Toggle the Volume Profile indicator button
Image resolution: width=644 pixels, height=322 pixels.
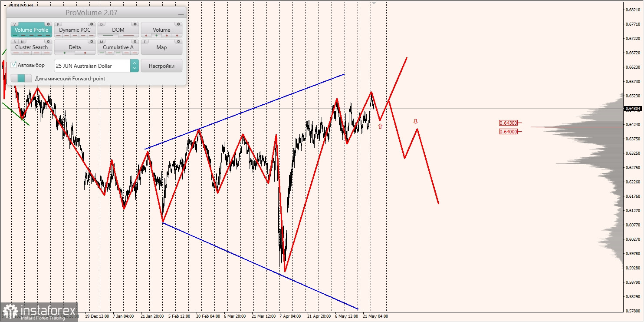pyautogui.click(x=31, y=30)
